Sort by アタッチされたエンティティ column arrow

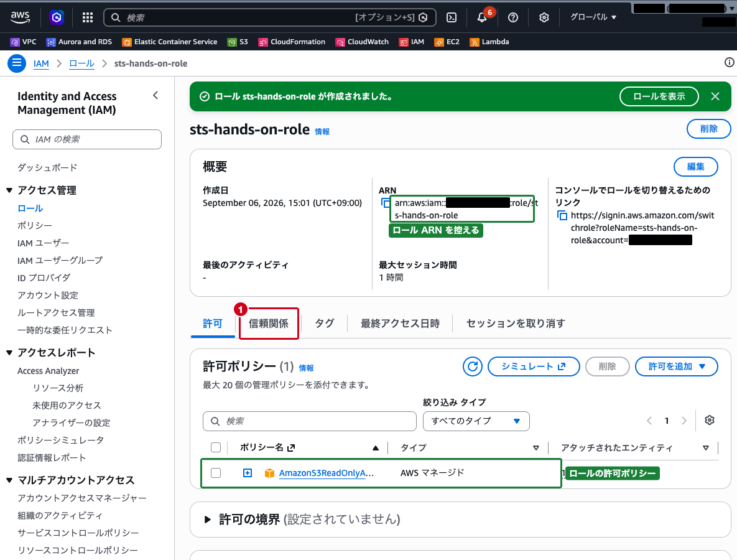coord(705,448)
